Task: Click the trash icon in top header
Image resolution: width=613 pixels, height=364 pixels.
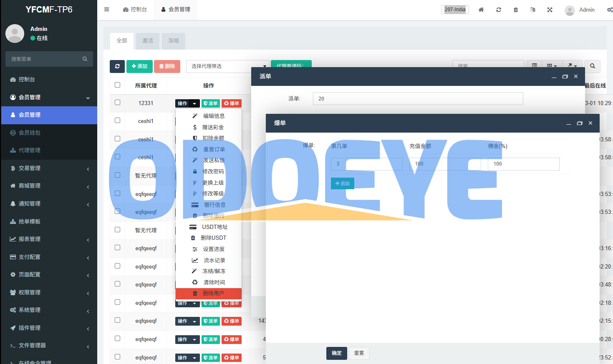Action: [516, 10]
